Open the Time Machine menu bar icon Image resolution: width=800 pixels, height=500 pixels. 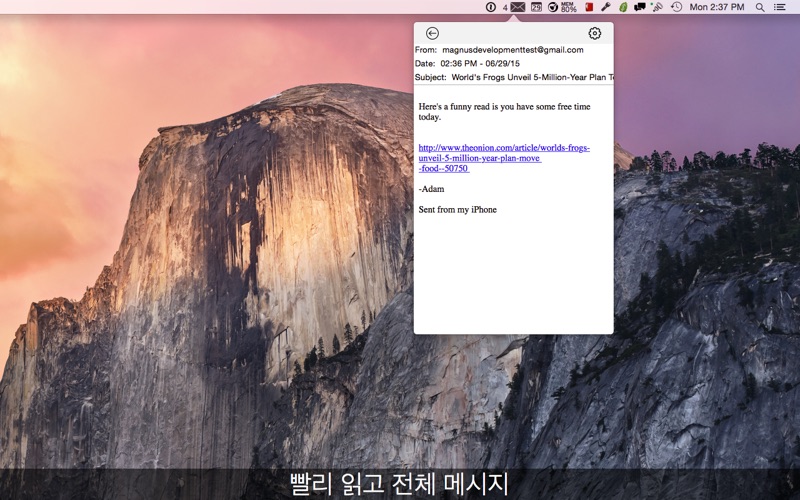(676, 7)
